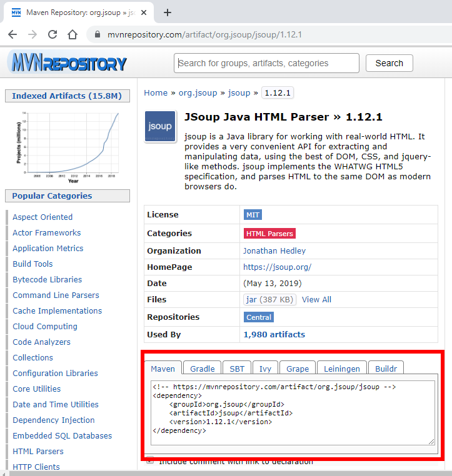452x476 pixels.
Task: Open the HTML Parsers category tag
Action: tap(269, 234)
